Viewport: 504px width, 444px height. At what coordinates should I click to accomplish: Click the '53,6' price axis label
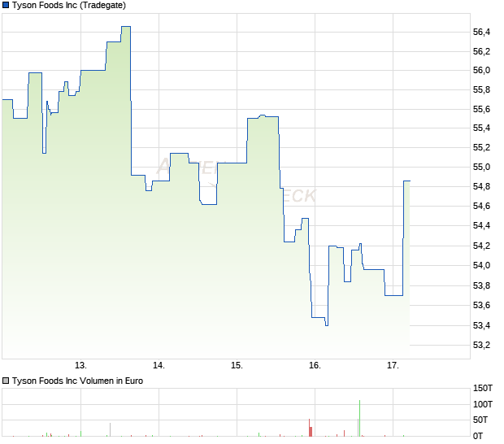click(x=481, y=305)
